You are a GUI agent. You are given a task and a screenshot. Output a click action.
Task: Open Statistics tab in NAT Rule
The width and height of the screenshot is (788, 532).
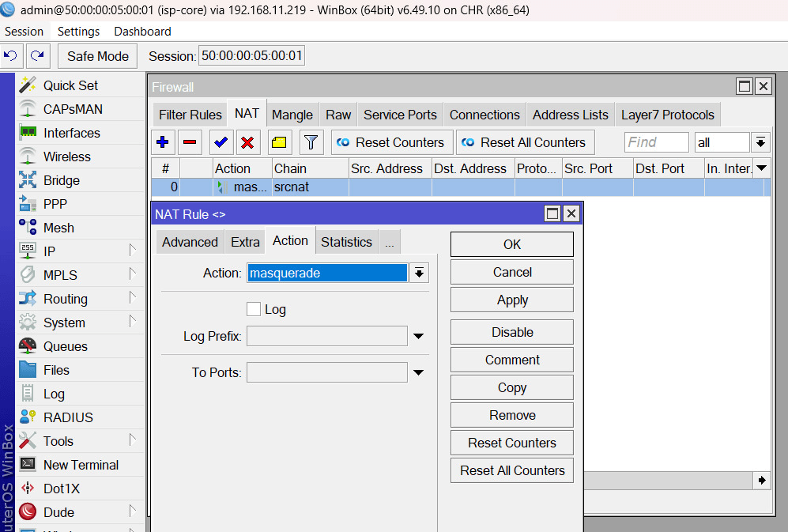(x=346, y=242)
